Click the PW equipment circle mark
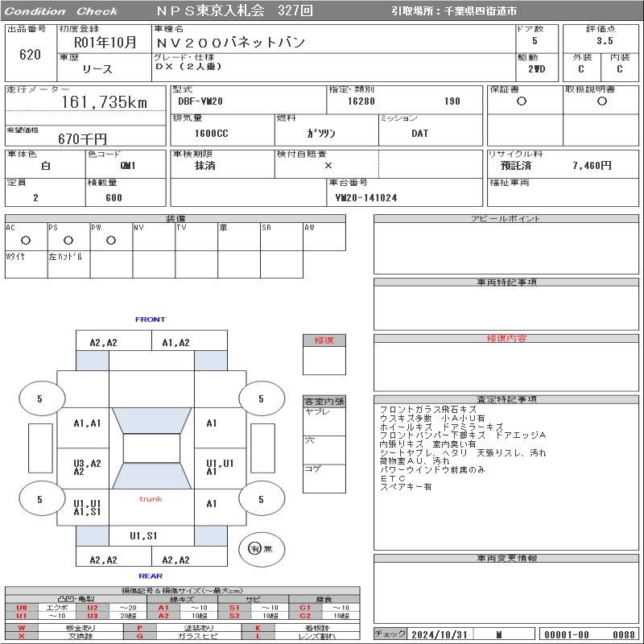This screenshot has width=644, height=644. click(x=111, y=240)
